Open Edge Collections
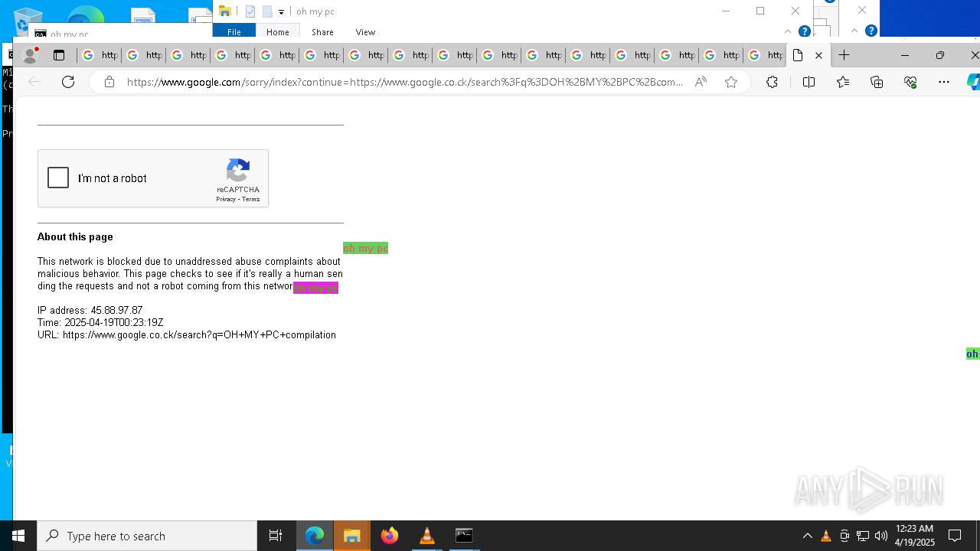The image size is (980, 551). click(877, 82)
